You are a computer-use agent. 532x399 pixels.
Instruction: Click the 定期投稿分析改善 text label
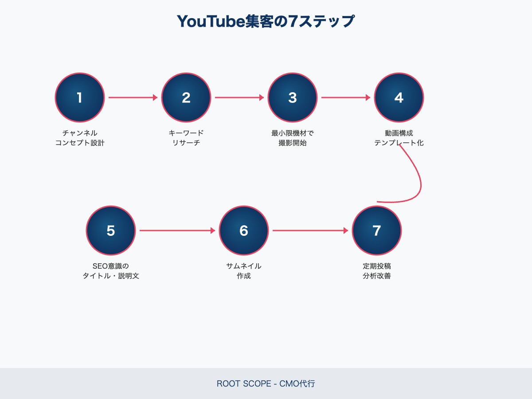pyautogui.click(x=376, y=271)
